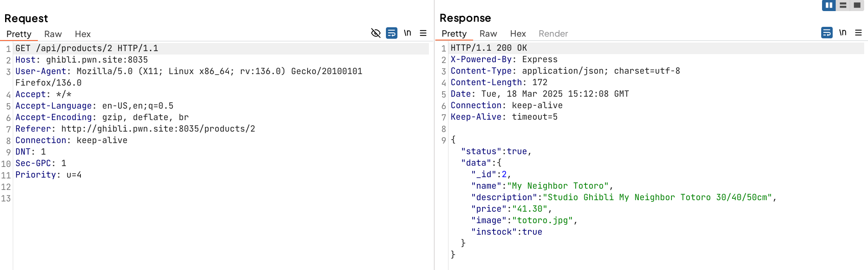Open the Response Render tab
The height and width of the screenshot is (270, 868).
click(x=553, y=34)
